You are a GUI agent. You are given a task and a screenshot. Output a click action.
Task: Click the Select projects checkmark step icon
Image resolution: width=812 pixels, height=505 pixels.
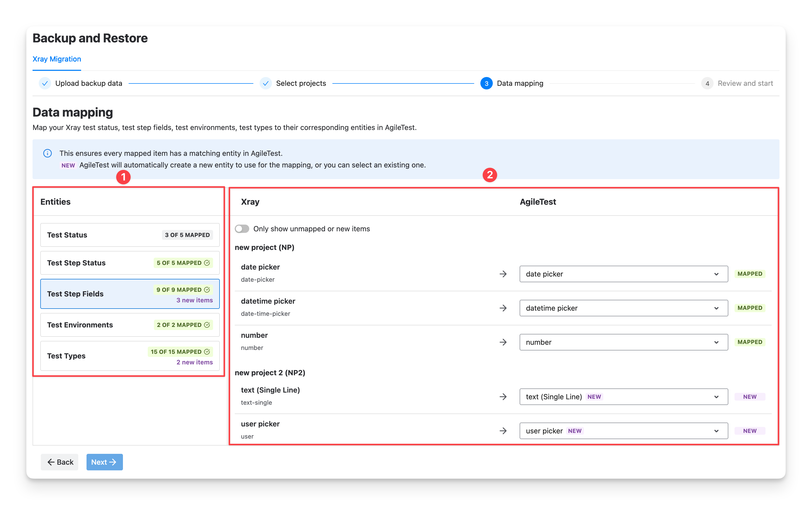coord(266,83)
